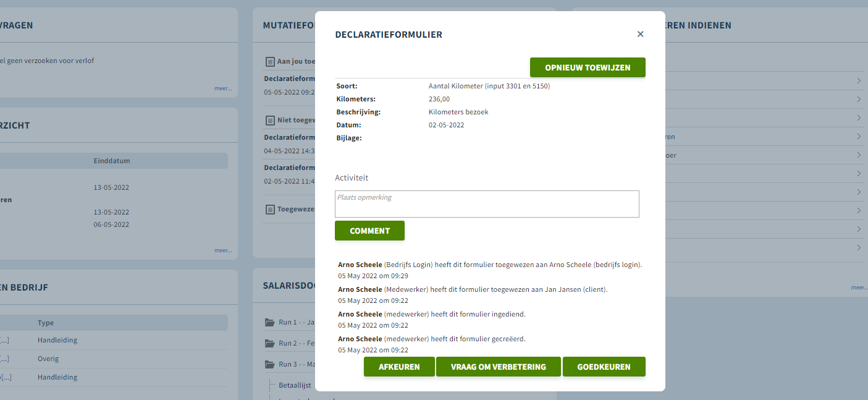Click the Einddatum column header
This screenshot has width=868, height=400.
pyautogui.click(x=112, y=161)
